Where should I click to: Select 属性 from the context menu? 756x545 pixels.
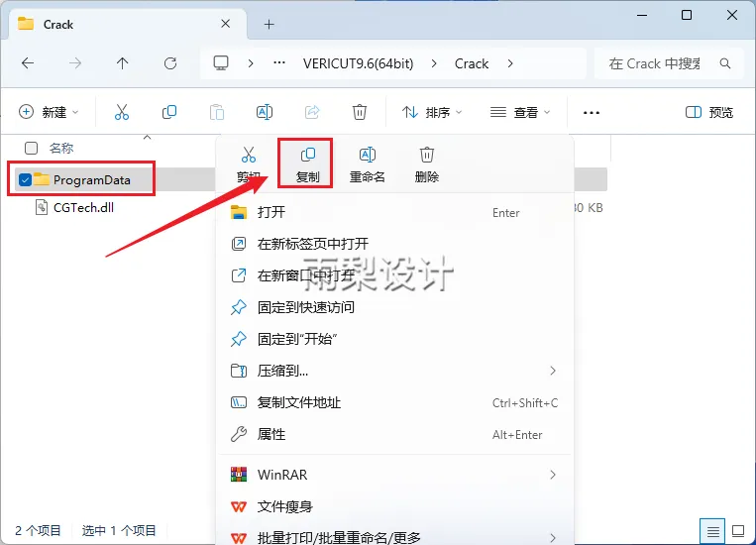(394, 434)
